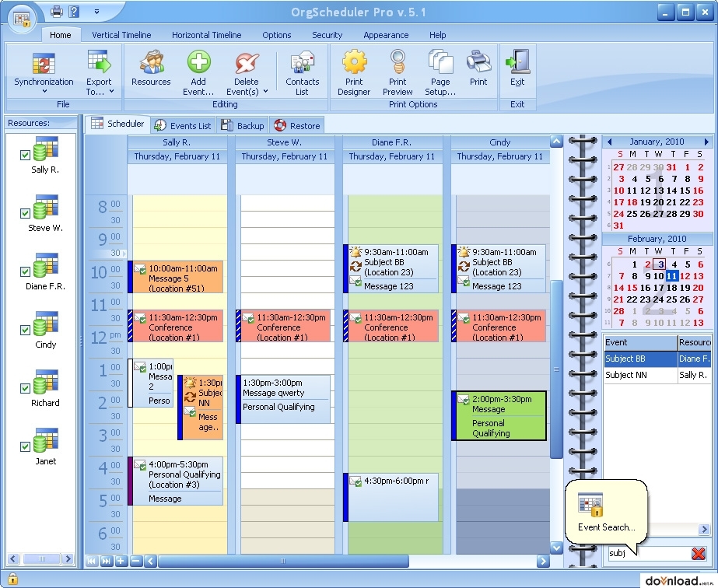Screen dimensions: 718x588
Task: Click the plus button in bottom navigator
Action: pos(121,561)
